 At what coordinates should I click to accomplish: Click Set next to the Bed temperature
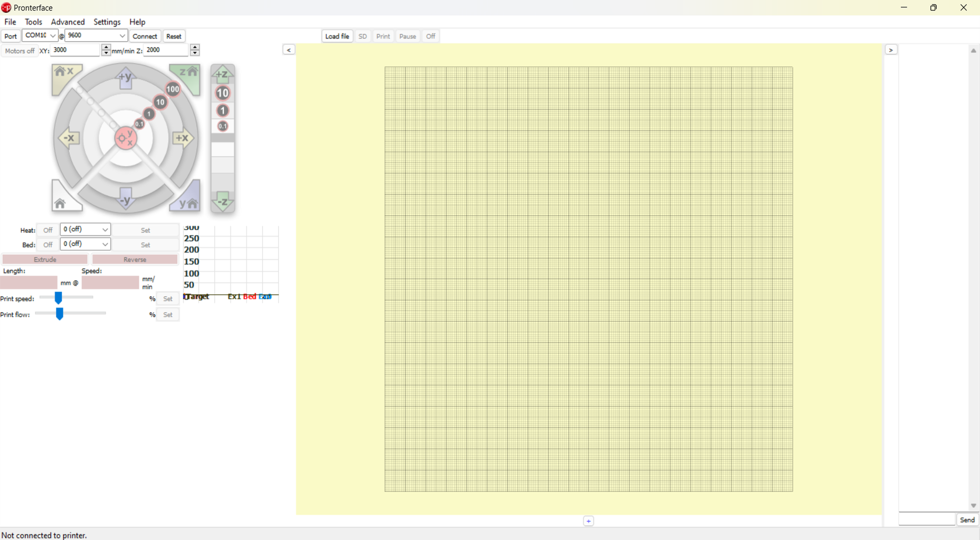click(146, 245)
